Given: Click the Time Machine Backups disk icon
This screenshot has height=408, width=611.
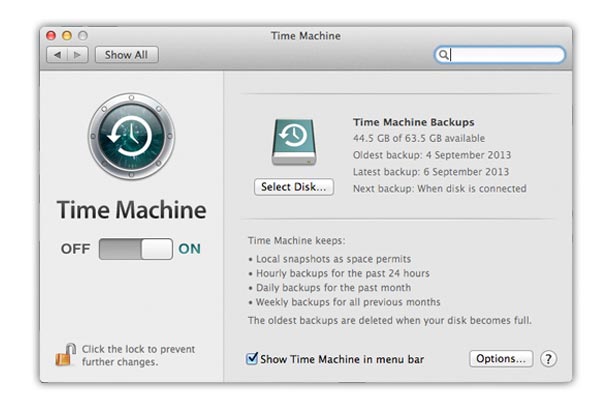Looking at the screenshot, I should coord(294,142).
